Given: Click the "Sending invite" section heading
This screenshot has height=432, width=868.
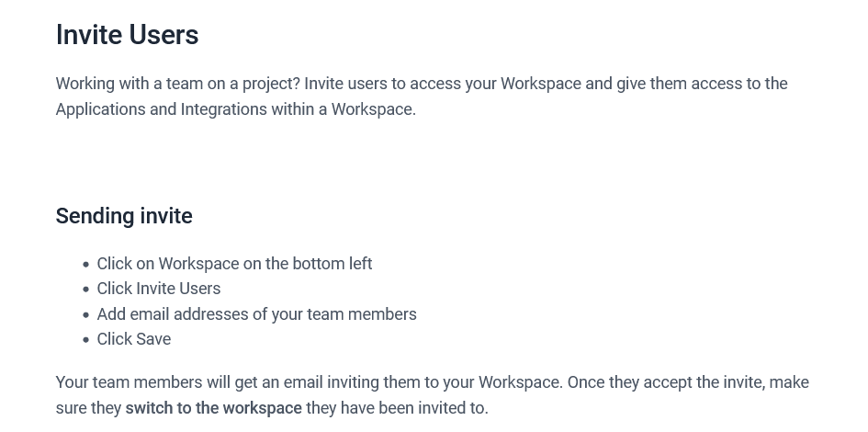Looking at the screenshot, I should 124,216.
